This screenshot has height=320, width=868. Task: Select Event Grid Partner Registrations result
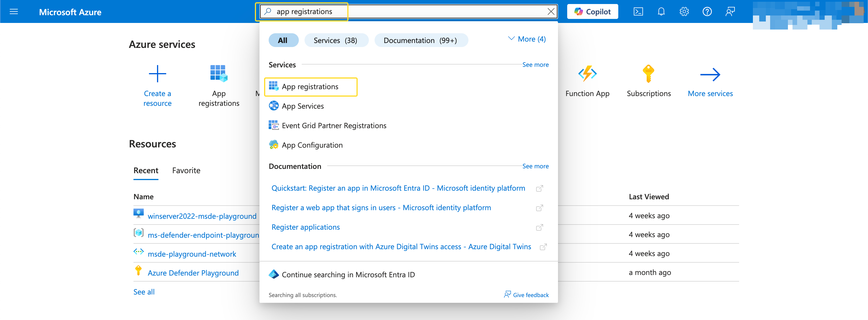334,126
